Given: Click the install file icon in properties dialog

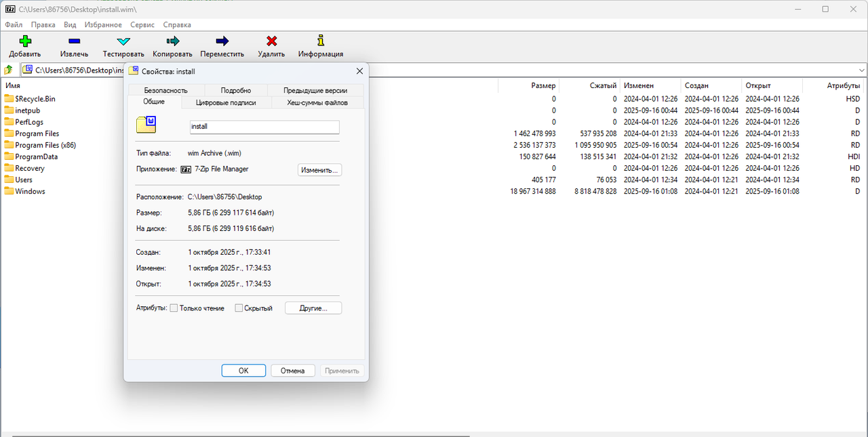Looking at the screenshot, I should [146, 124].
